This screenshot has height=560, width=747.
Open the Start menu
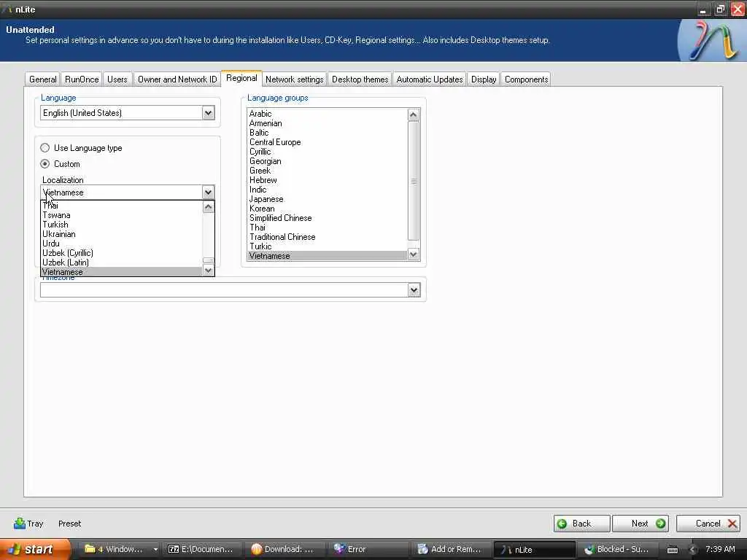click(x=36, y=550)
